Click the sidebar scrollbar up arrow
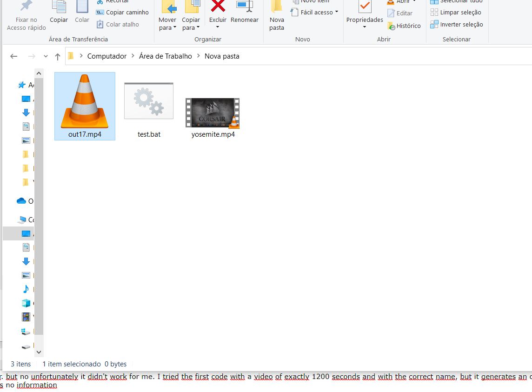 [39, 73]
